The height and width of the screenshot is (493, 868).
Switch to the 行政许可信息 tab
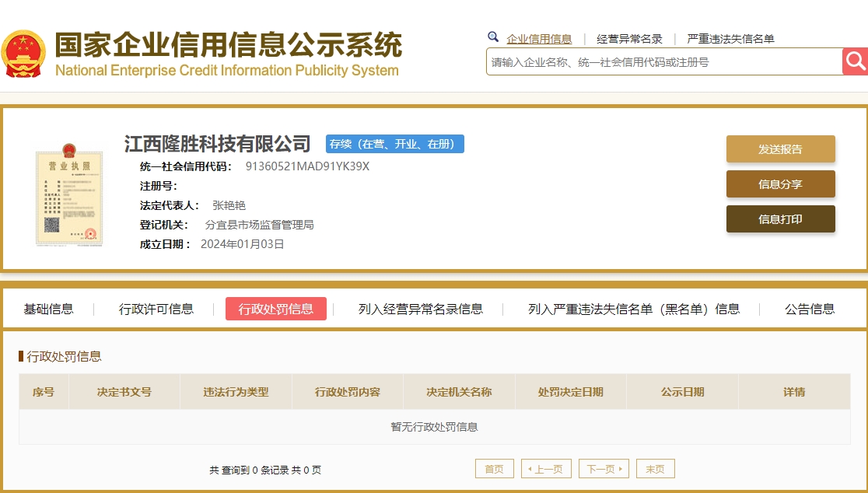coord(156,309)
